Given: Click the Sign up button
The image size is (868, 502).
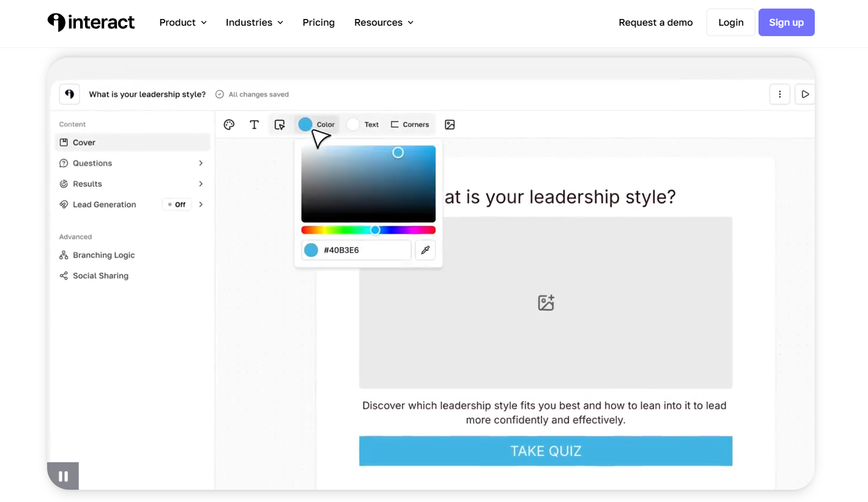Looking at the screenshot, I should coord(787,23).
